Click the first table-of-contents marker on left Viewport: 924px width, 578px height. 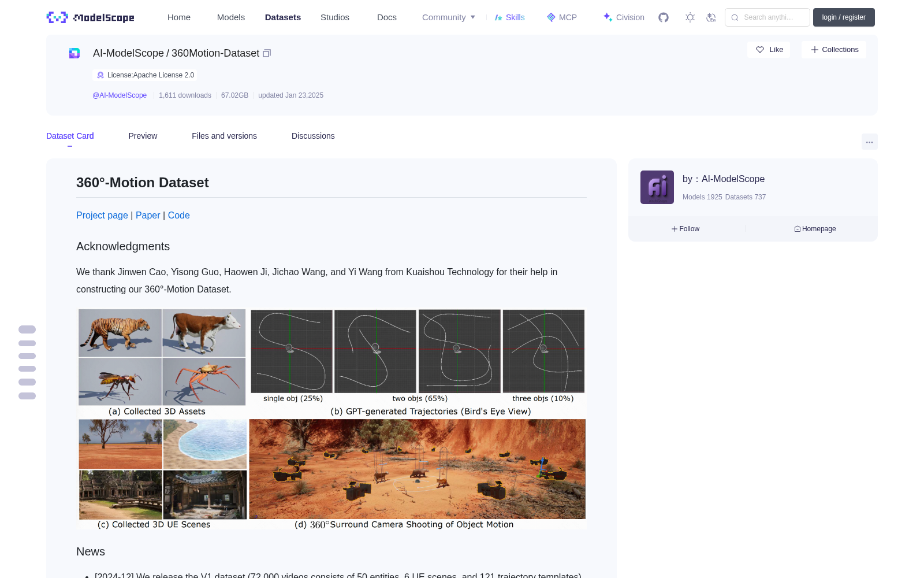click(27, 329)
